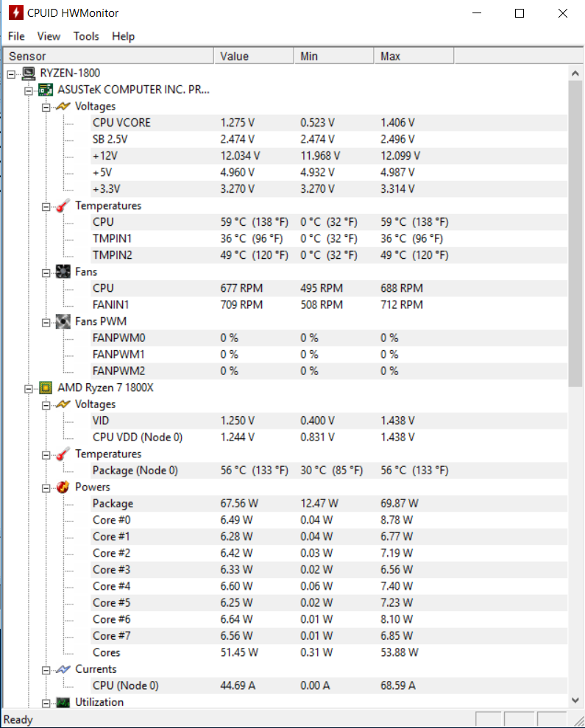Select the Cores total power row
This screenshot has width=585, height=728.
click(329, 652)
